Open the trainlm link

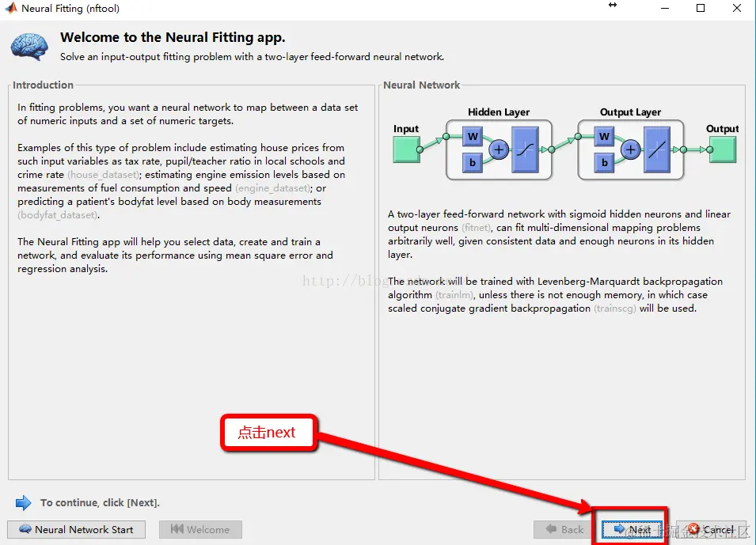coord(454,295)
